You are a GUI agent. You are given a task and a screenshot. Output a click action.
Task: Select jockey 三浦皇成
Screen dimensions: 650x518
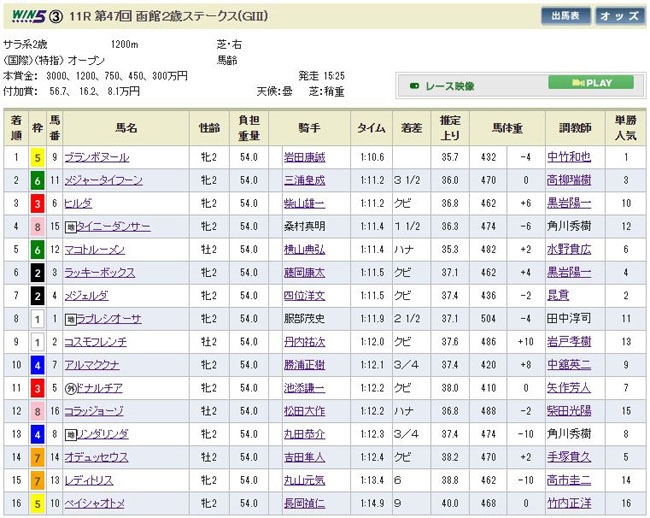(x=306, y=181)
